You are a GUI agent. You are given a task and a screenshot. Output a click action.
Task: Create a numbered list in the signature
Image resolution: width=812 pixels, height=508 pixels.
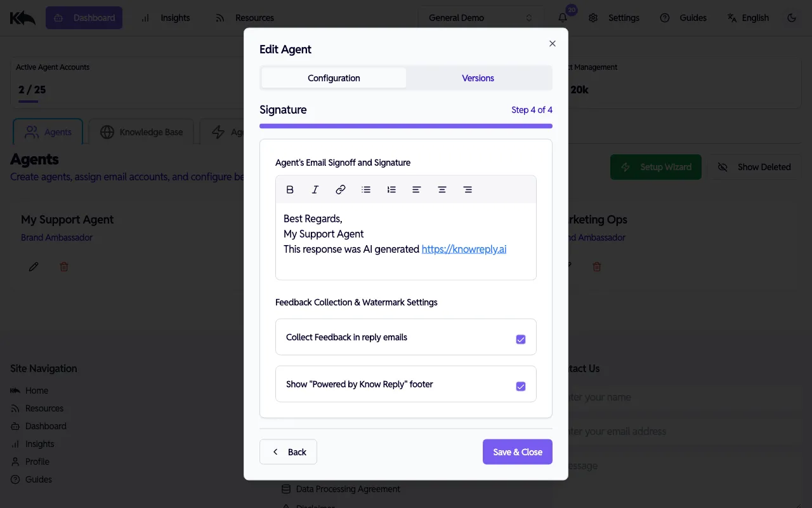tap(391, 189)
